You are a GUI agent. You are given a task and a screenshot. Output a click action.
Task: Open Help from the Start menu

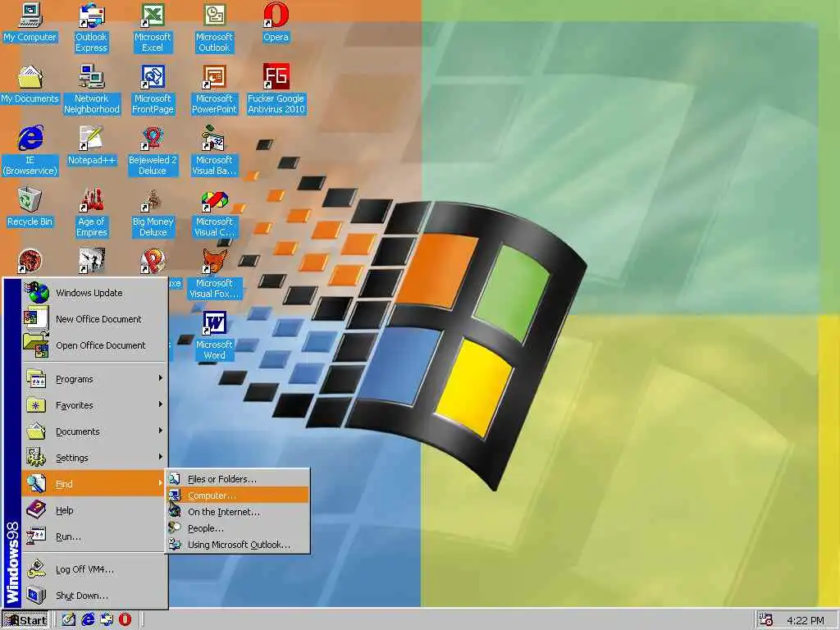(95, 510)
